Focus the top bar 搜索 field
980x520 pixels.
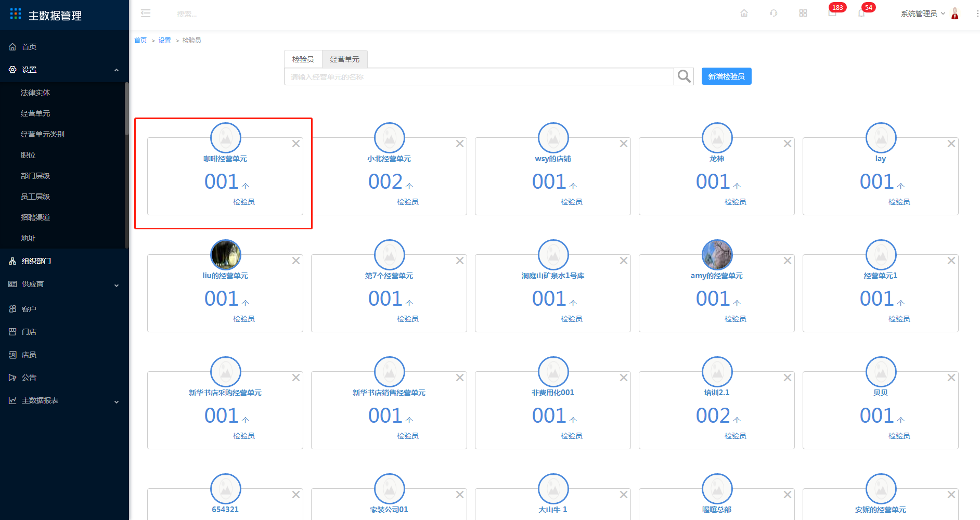[x=187, y=14]
